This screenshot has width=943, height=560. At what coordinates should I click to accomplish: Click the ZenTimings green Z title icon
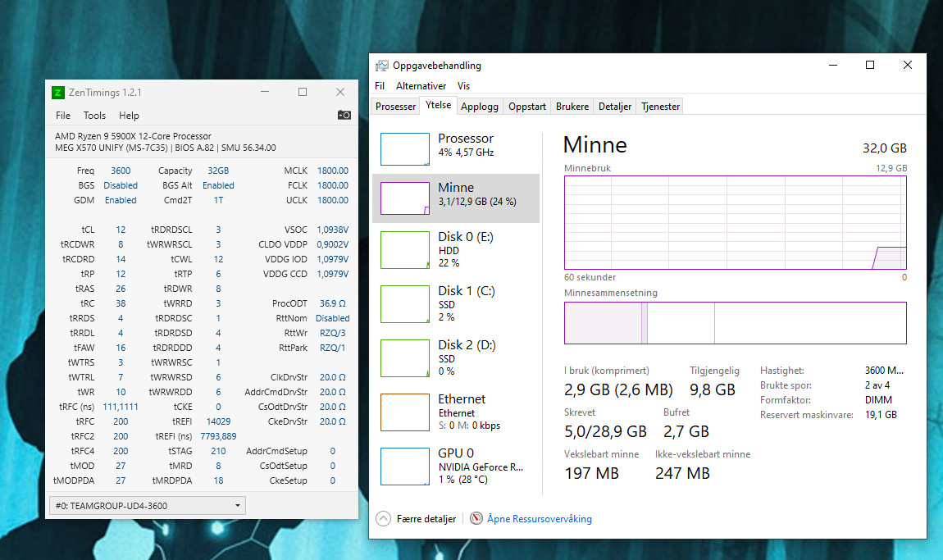pyautogui.click(x=57, y=92)
